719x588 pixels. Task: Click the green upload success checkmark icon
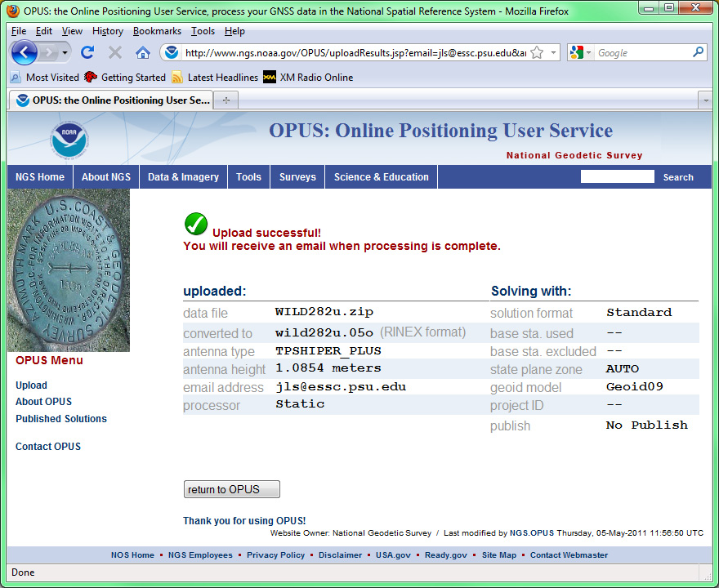pyautogui.click(x=196, y=224)
